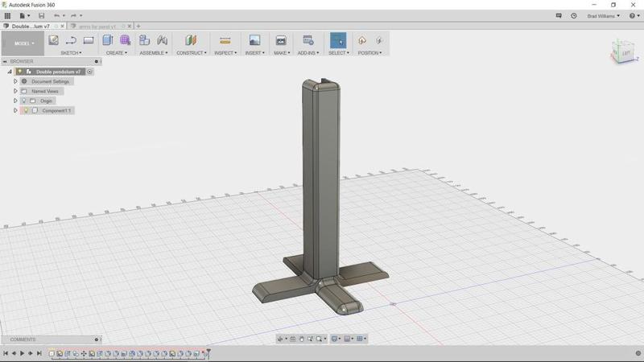
Task: Play the timeline
Action: pyautogui.click(x=23, y=353)
